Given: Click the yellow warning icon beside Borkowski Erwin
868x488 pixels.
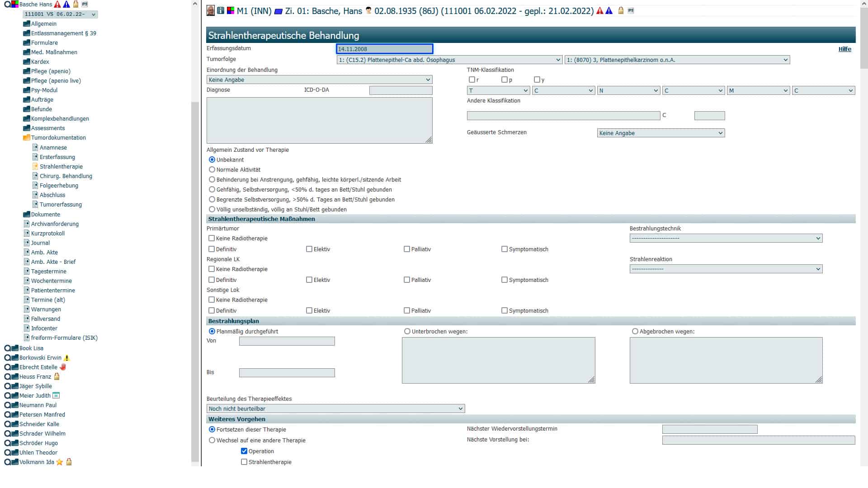Looking at the screenshot, I should [66, 358].
